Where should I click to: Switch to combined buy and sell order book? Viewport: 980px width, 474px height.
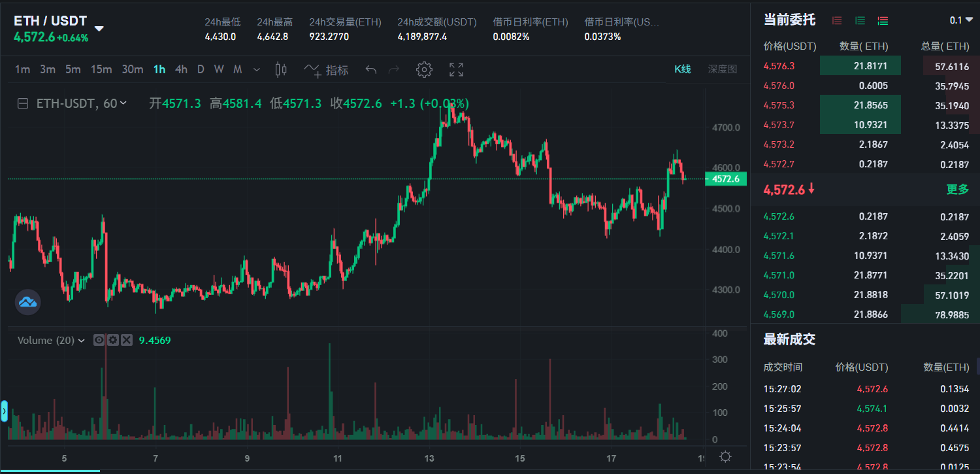tap(883, 21)
